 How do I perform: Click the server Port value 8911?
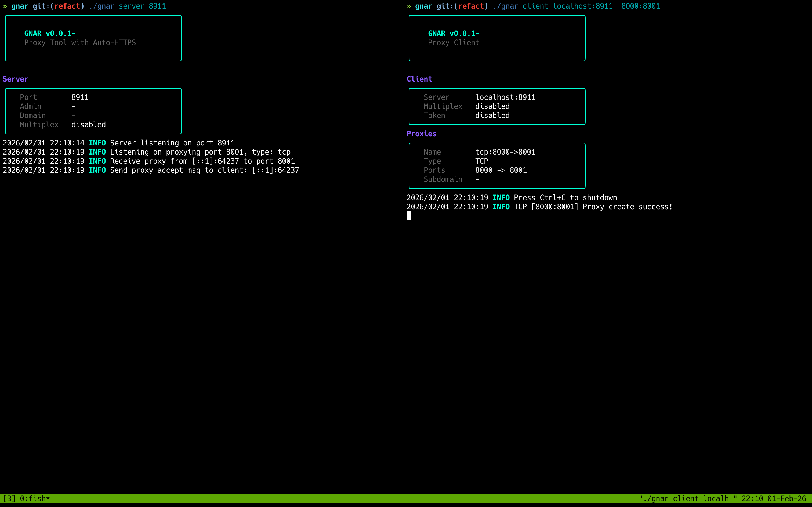[80, 97]
